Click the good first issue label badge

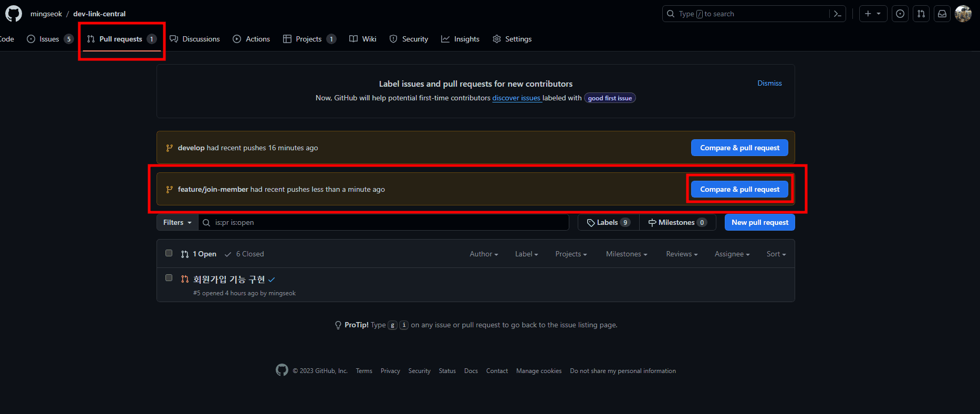click(x=610, y=98)
